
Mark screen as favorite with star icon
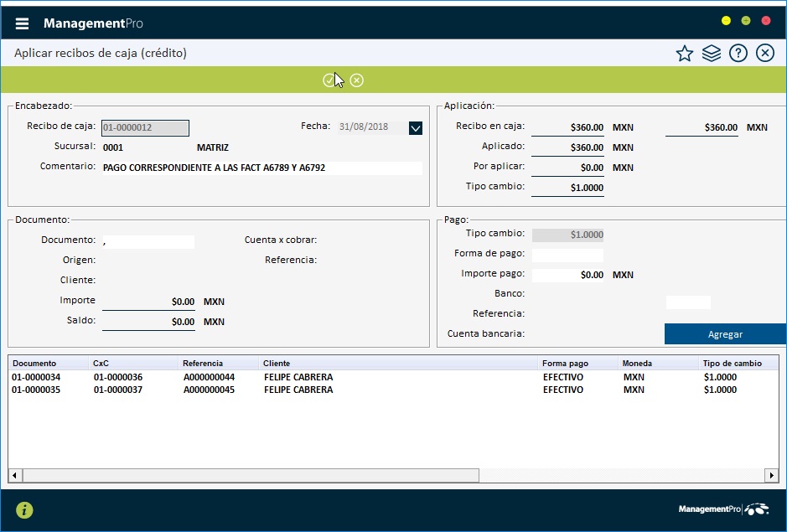(685, 54)
